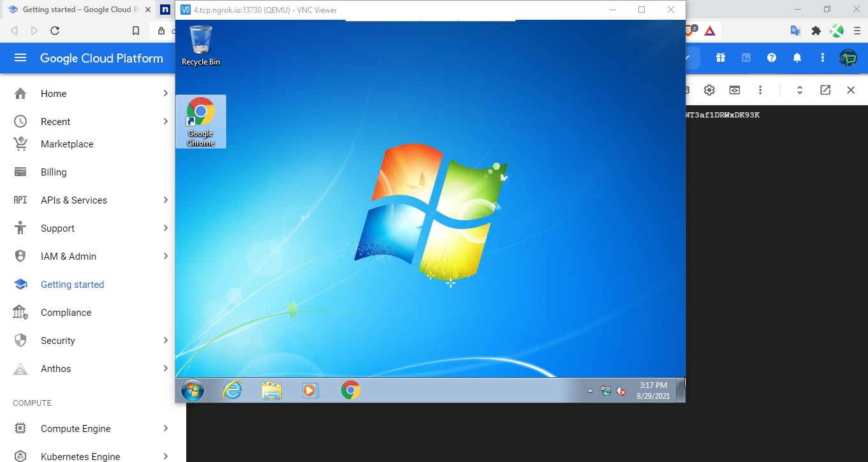Open the Google Cloud account avatar
This screenshot has width=868, height=462.
click(x=848, y=58)
